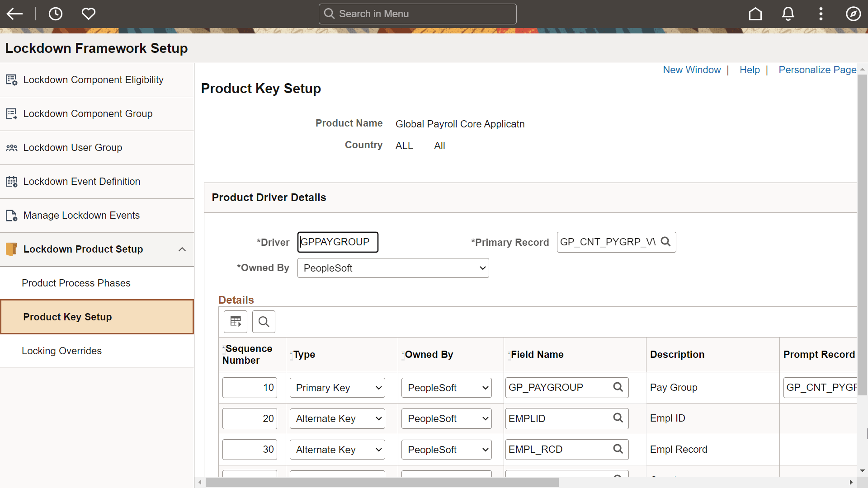The image size is (868, 488).
Task: Open the EMPL_RCD field lookup
Action: click(x=618, y=449)
